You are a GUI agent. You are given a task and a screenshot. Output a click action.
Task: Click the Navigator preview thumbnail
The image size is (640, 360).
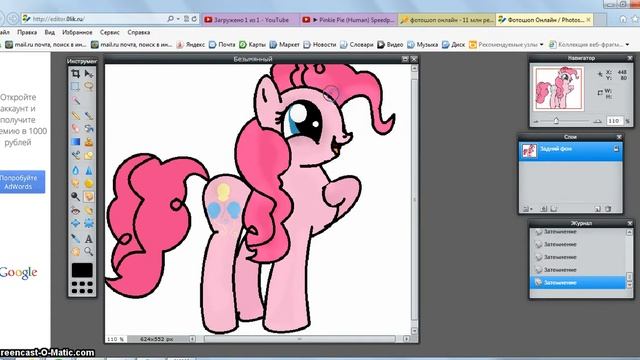tap(558, 89)
